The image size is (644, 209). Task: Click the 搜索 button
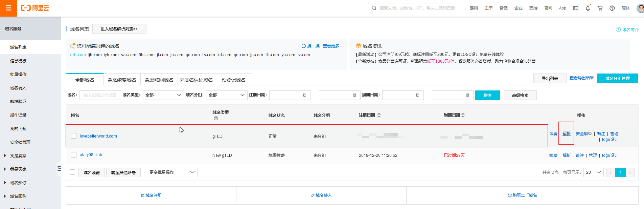click(488, 95)
